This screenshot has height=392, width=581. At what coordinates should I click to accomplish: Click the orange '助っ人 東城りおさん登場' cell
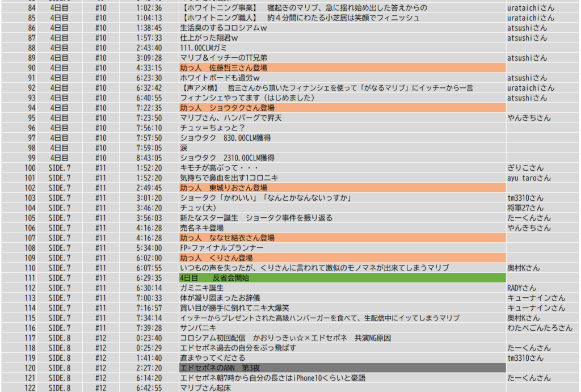point(342,188)
